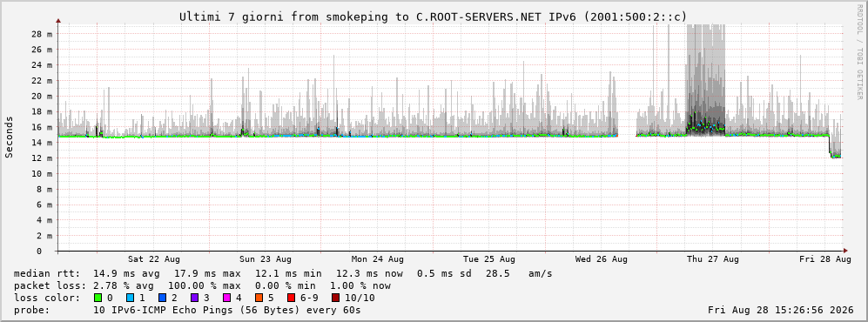The image size is (868, 322).
Task: Click the blue loss color 2 swatch
Action: 162,298
